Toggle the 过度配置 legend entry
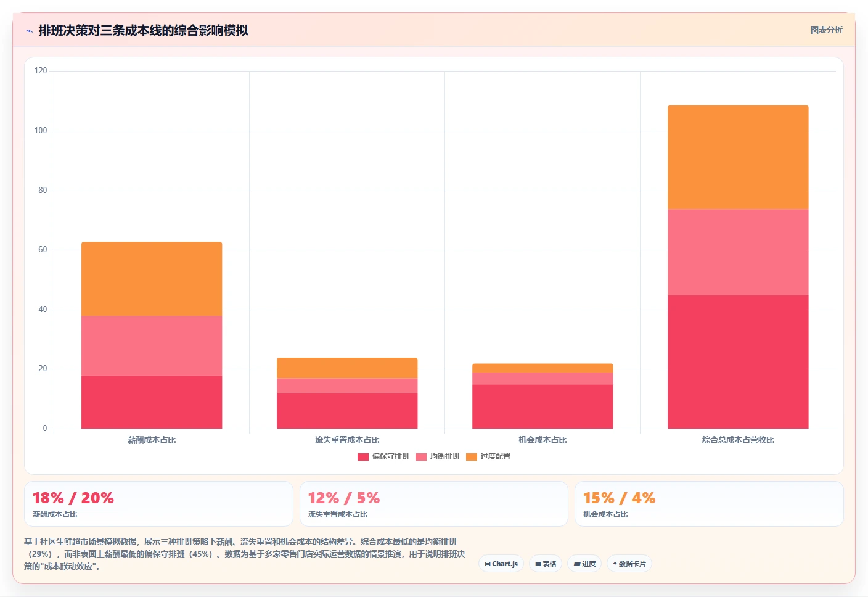 pyautogui.click(x=488, y=456)
